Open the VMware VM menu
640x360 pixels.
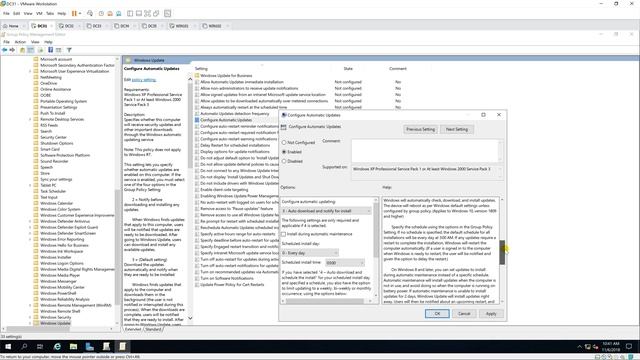(39, 13)
